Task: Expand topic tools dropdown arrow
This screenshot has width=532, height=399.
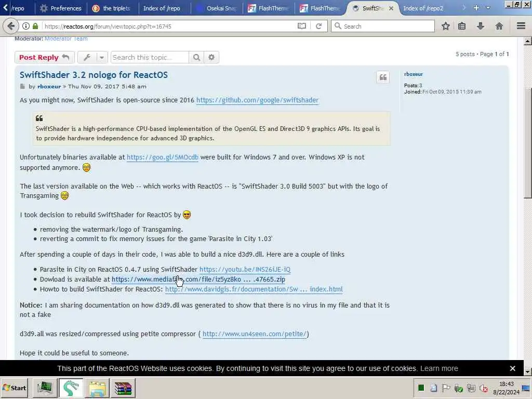Action: (x=102, y=57)
